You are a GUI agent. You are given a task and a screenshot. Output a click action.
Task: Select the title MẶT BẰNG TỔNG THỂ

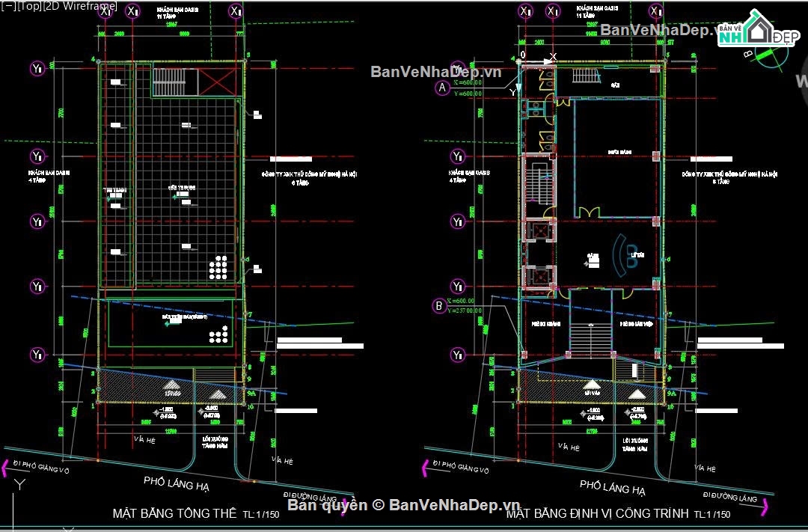tap(174, 513)
